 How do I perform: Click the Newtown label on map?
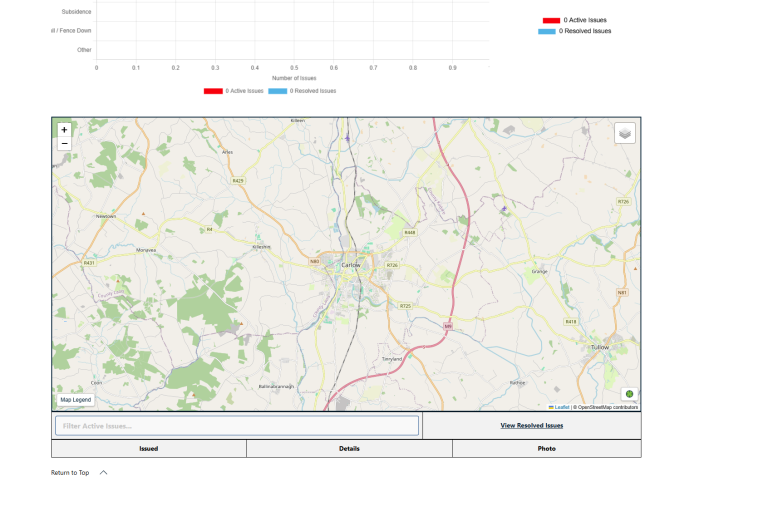(106, 216)
